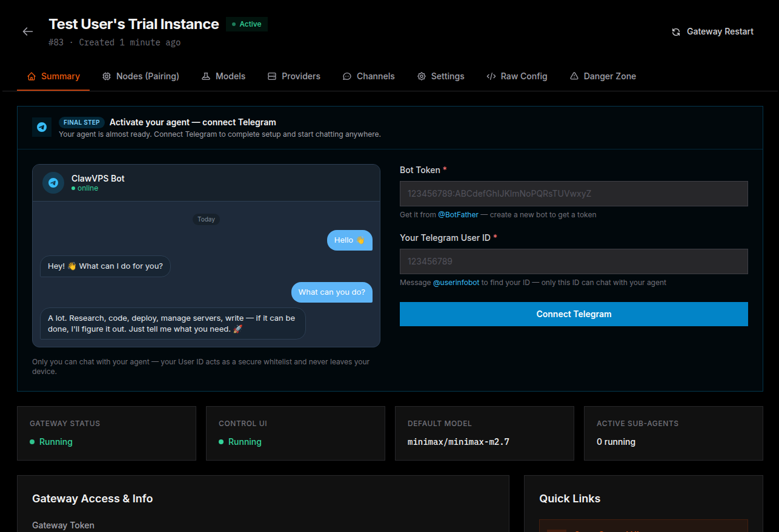The image size is (779, 532).
Task: Open the @userinfobot link
Action: click(456, 283)
